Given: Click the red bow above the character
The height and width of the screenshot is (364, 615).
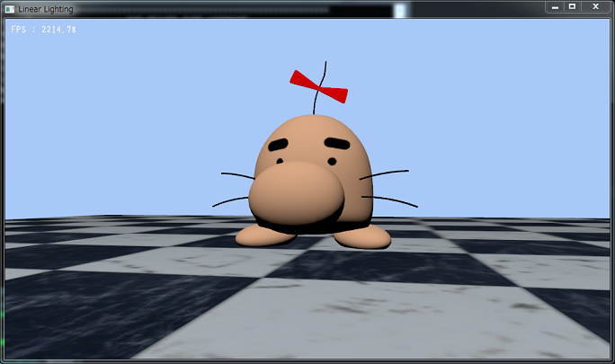Looking at the screenshot, I should (x=318, y=86).
